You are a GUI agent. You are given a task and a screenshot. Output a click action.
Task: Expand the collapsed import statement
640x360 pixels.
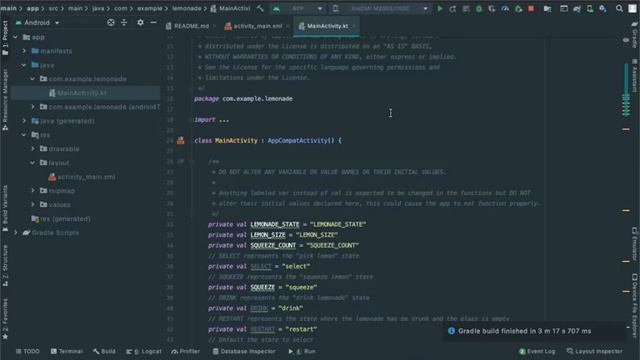pyautogui.click(x=224, y=120)
